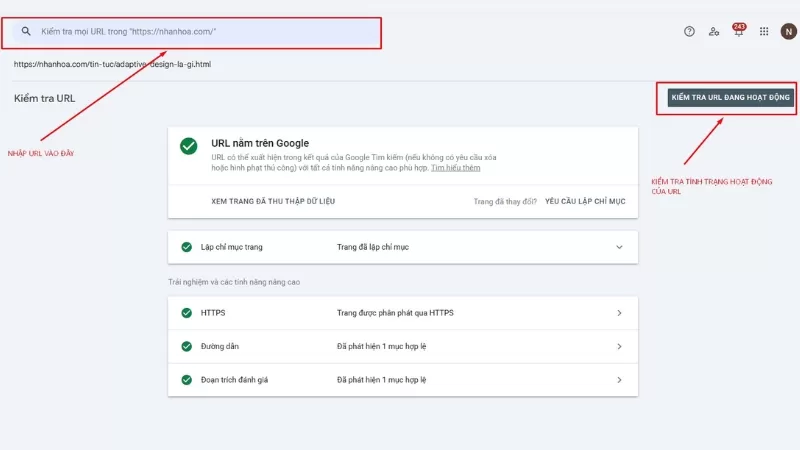Image resolution: width=800 pixels, height=450 pixels.
Task: Click Trải nghiệm và các tính năng nâng cao
Action: coord(234,282)
